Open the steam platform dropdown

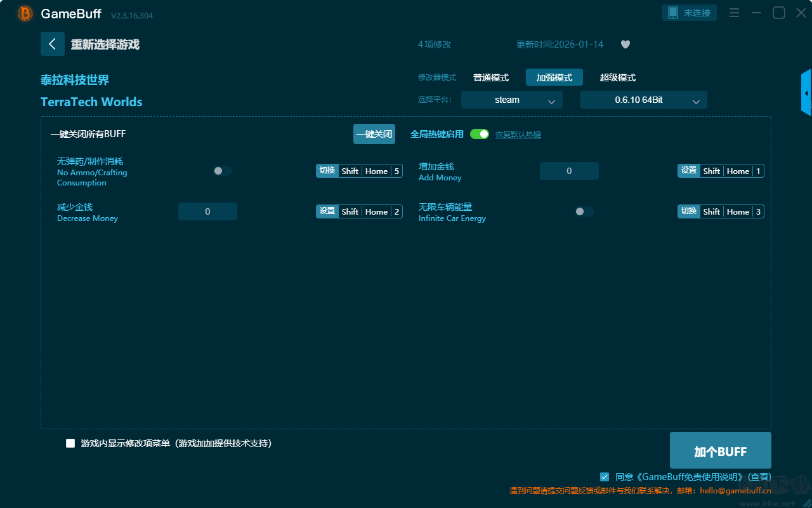pos(511,100)
